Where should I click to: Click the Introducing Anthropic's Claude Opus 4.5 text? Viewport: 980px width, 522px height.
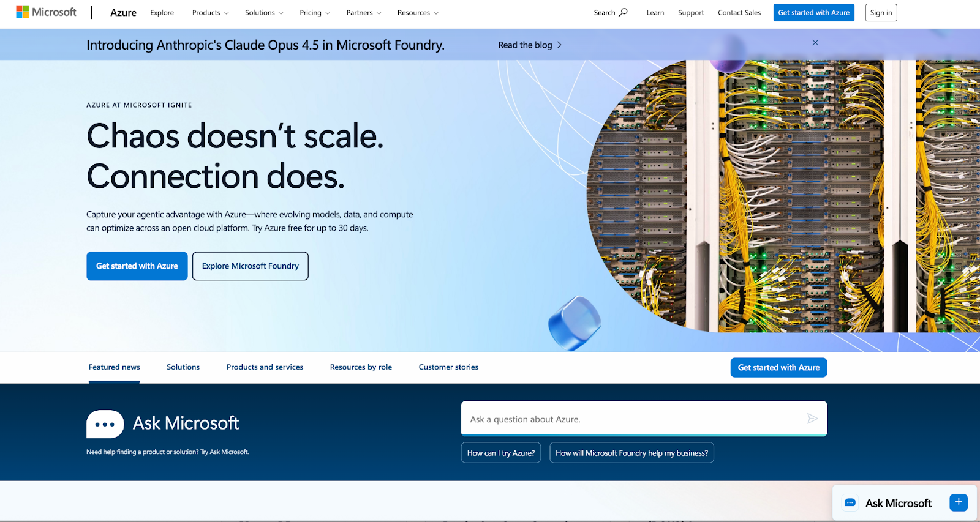(265, 45)
